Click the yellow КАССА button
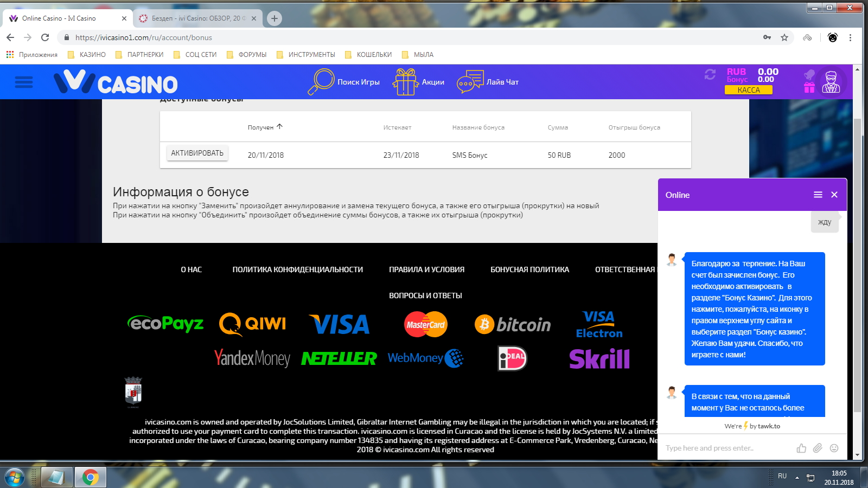Image resolution: width=868 pixels, height=488 pixels. (x=749, y=90)
